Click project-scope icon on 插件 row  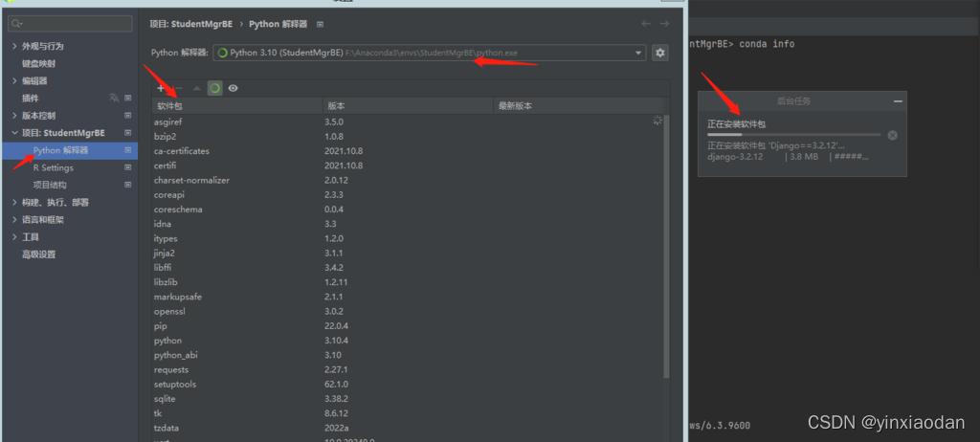point(128,99)
